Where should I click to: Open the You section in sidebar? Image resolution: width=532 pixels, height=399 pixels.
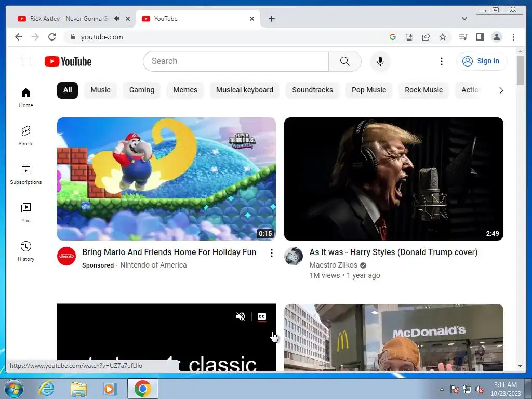pyautogui.click(x=26, y=213)
